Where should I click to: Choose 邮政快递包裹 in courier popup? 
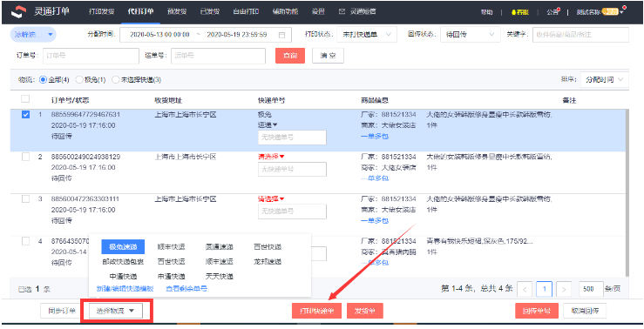click(x=123, y=261)
